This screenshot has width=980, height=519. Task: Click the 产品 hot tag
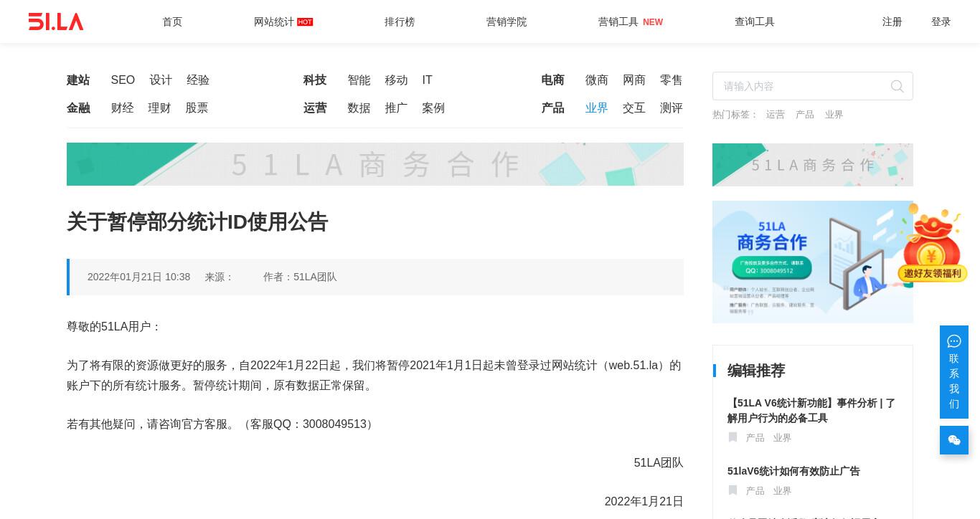tap(805, 115)
